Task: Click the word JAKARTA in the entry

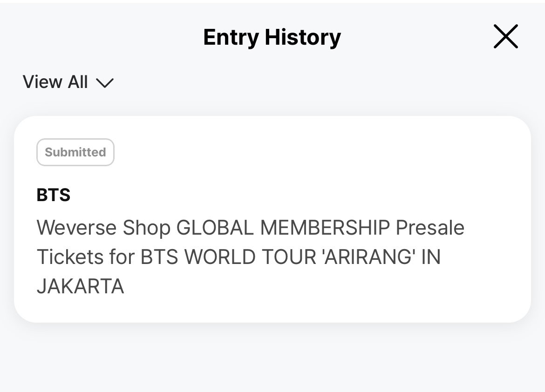Action: point(80,286)
